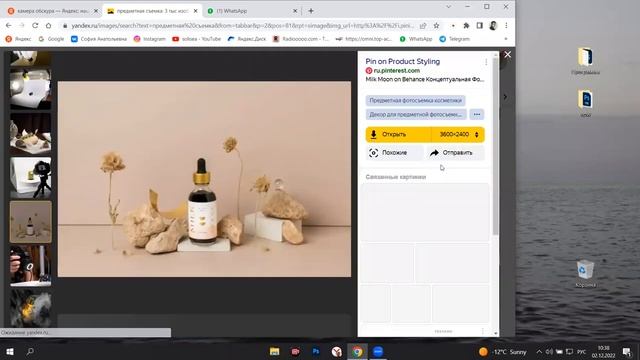Image resolution: width=640 pixels, height=360 pixels.
Task: Show more bookmarks with the overflow arrow
Action: 506,39
